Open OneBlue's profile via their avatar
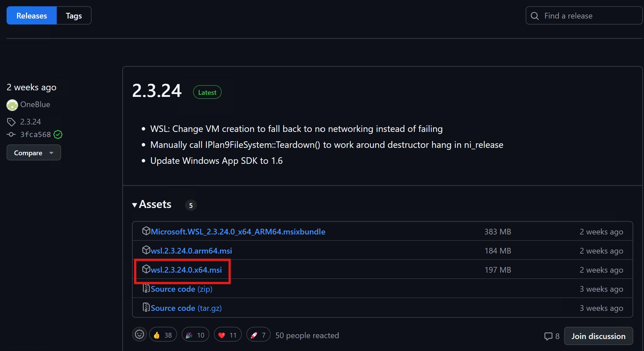 point(12,105)
